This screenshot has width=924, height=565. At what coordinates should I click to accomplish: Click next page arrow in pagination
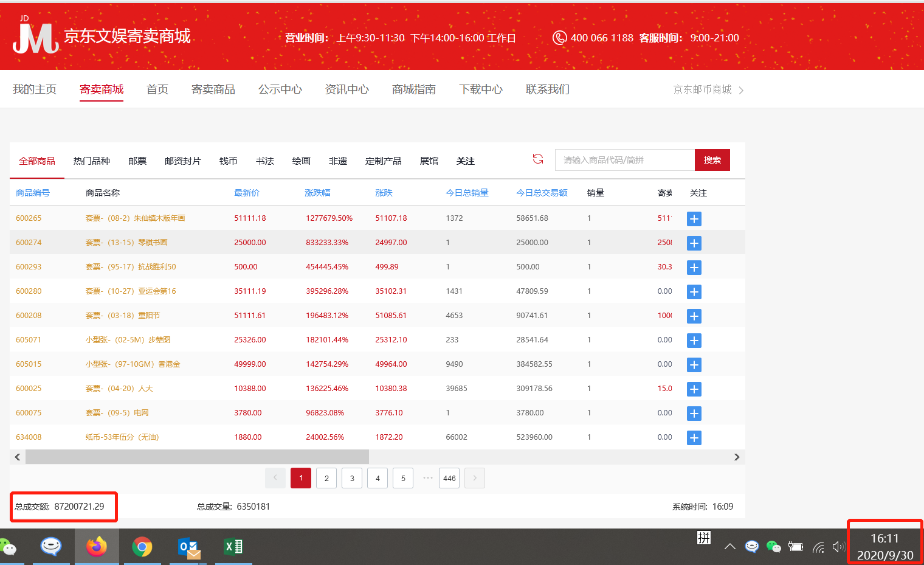pyautogui.click(x=475, y=478)
